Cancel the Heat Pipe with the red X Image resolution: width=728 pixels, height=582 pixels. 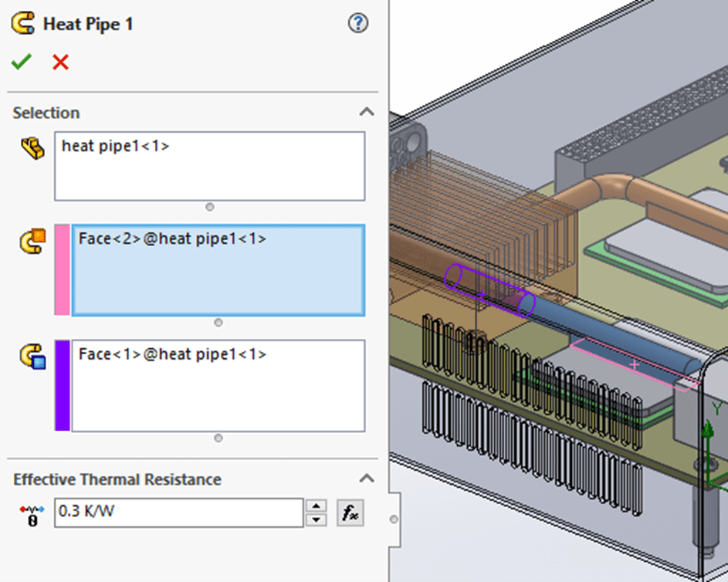coord(59,62)
